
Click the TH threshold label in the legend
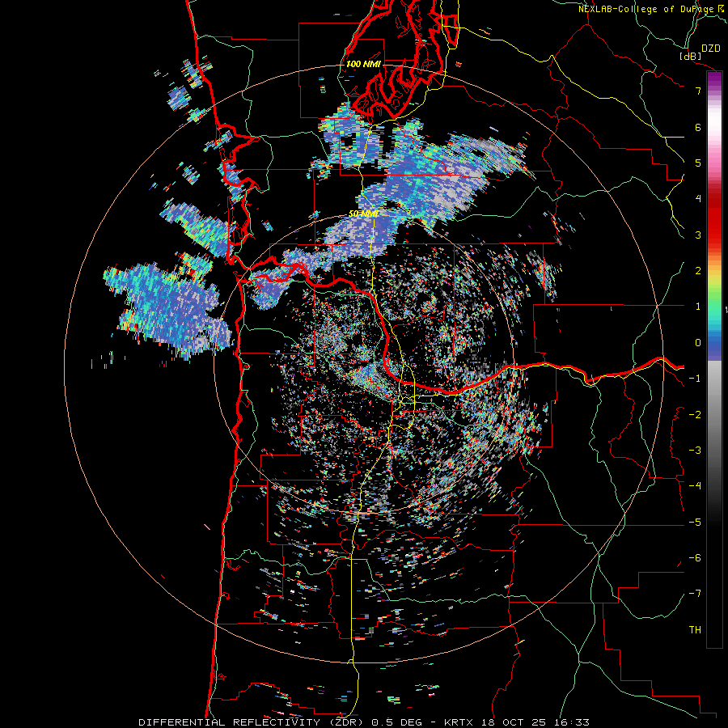tap(695, 630)
